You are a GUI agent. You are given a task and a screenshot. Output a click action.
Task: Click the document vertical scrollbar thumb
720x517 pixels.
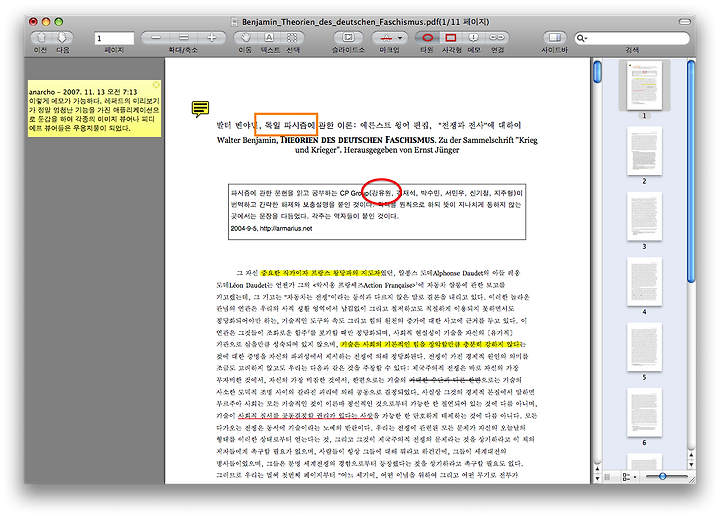(x=597, y=72)
